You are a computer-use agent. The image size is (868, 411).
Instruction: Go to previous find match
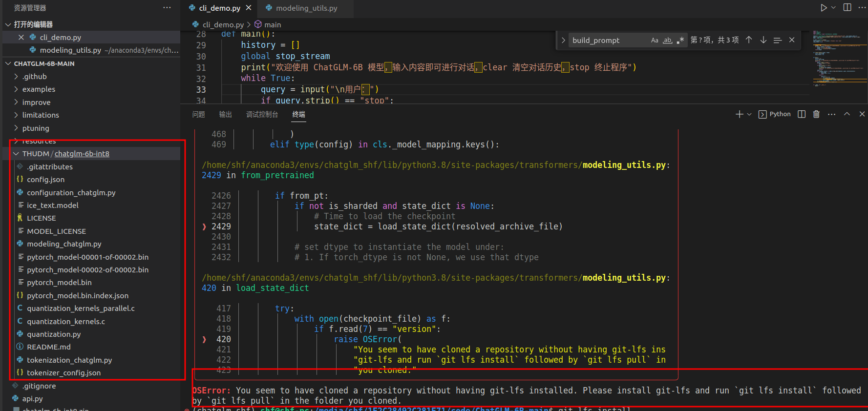(749, 40)
